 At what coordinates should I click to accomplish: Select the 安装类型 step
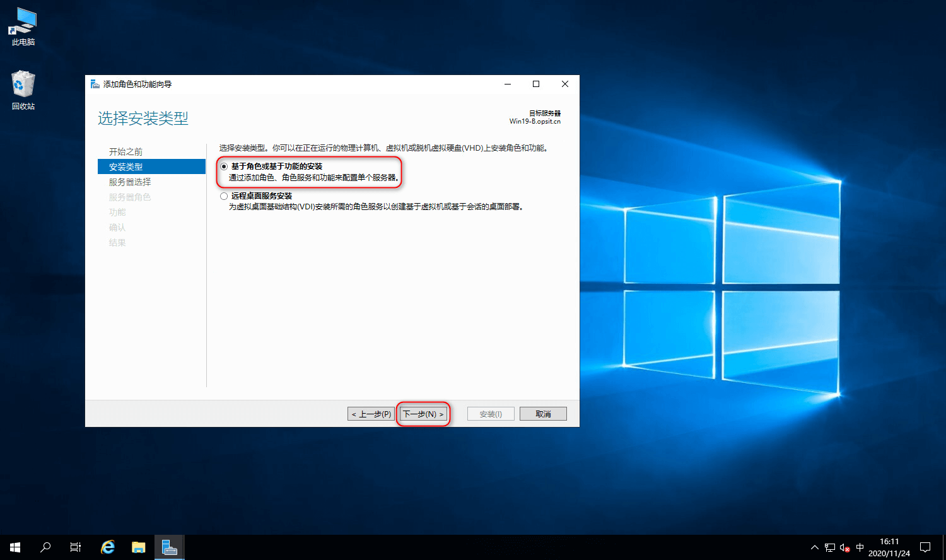click(151, 166)
